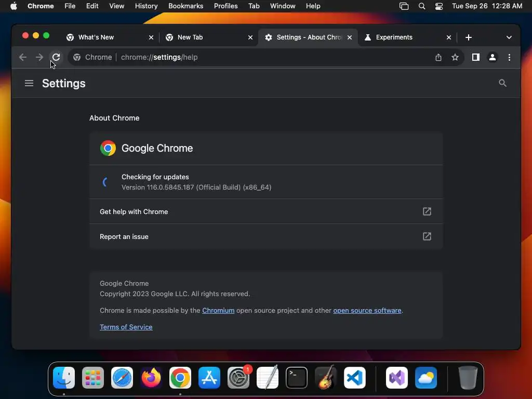Close the New Tab tab

pyautogui.click(x=250, y=37)
